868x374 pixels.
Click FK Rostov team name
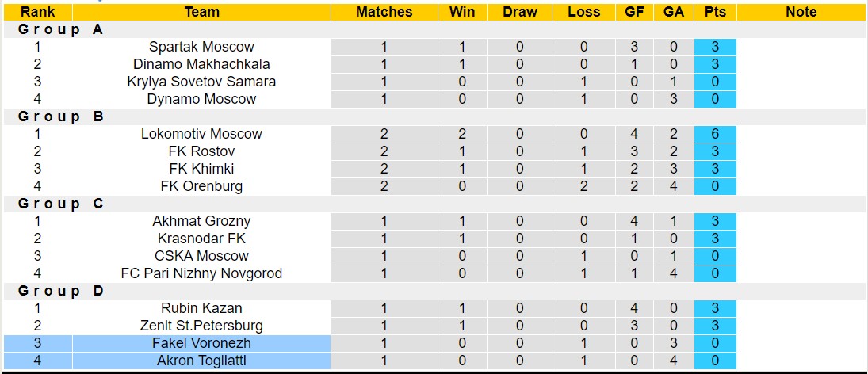[201, 151]
